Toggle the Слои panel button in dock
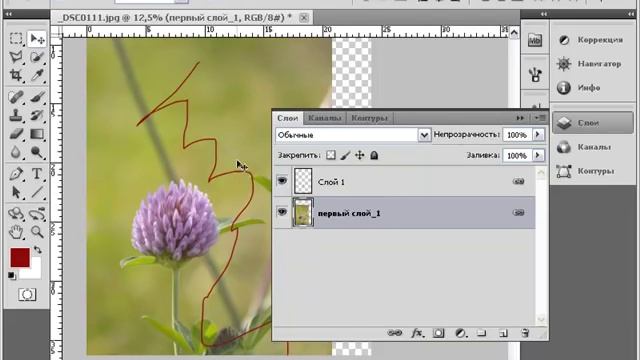The image size is (640, 360). pyautogui.click(x=593, y=123)
